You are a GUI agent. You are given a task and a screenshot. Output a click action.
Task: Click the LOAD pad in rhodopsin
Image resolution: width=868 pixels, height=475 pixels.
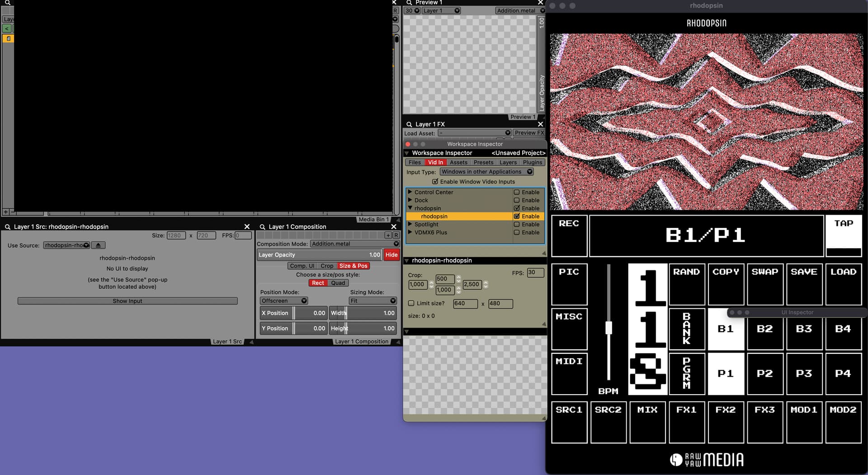click(x=844, y=284)
